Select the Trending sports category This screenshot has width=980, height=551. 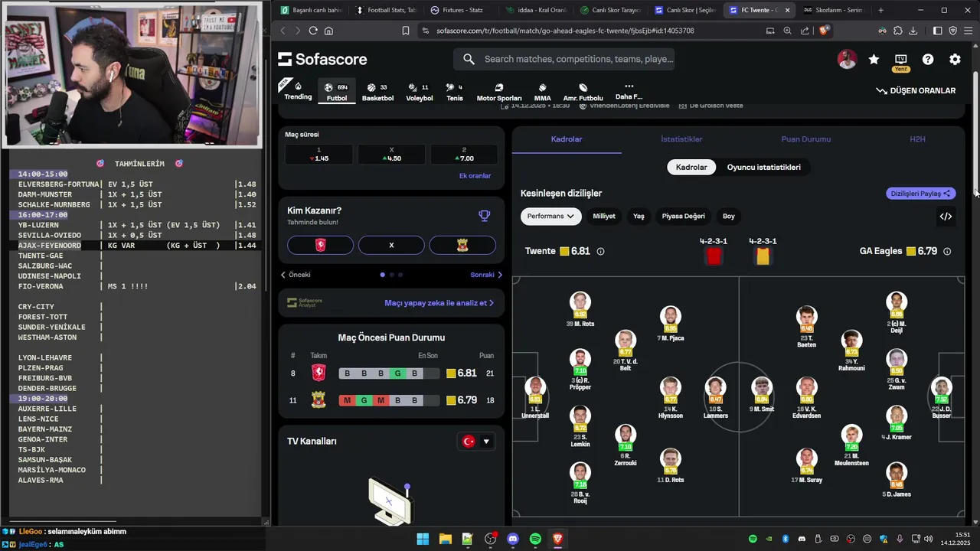click(298, 91)
